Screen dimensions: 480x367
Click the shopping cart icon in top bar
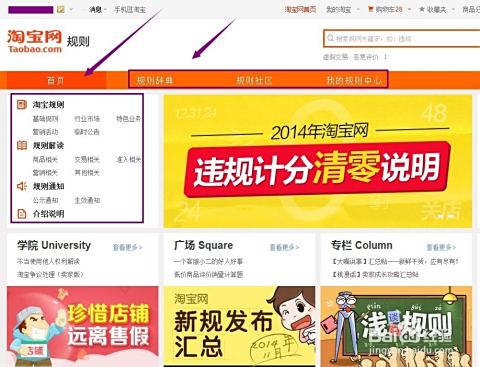pos(370,9)
